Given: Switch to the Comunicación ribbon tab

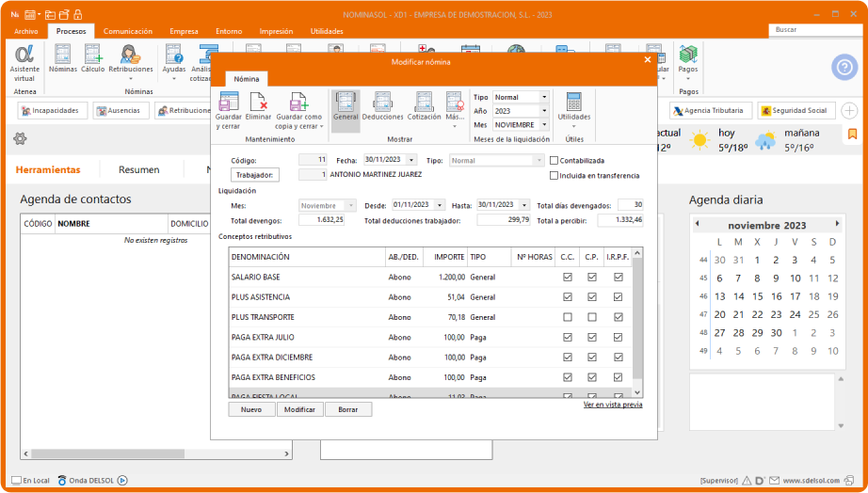Looking at the screenshot, I should tap(128, 32).
